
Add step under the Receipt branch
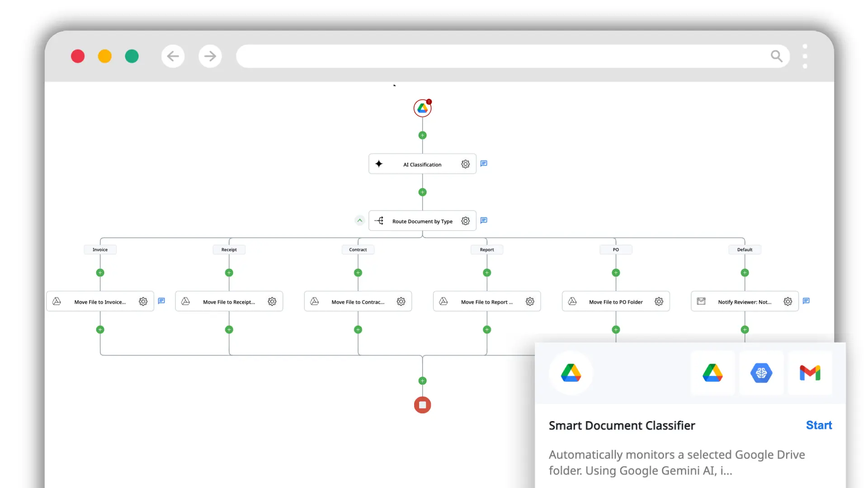point(229,272)
